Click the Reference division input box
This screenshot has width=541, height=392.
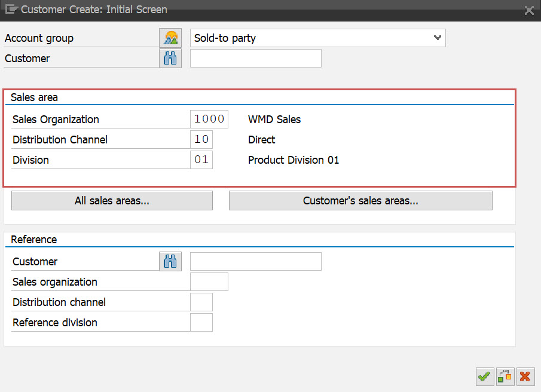[201, 322]
